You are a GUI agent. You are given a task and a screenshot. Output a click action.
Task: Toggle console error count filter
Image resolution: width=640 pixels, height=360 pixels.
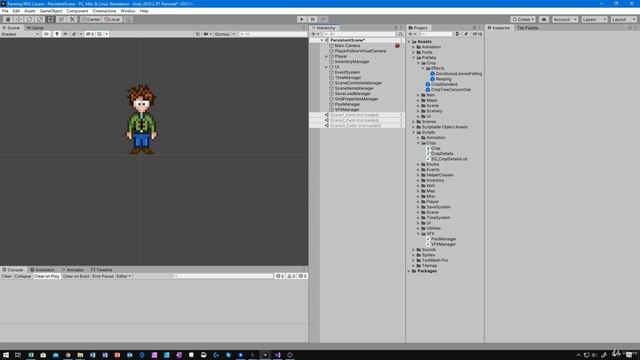(x=302, y=276)
